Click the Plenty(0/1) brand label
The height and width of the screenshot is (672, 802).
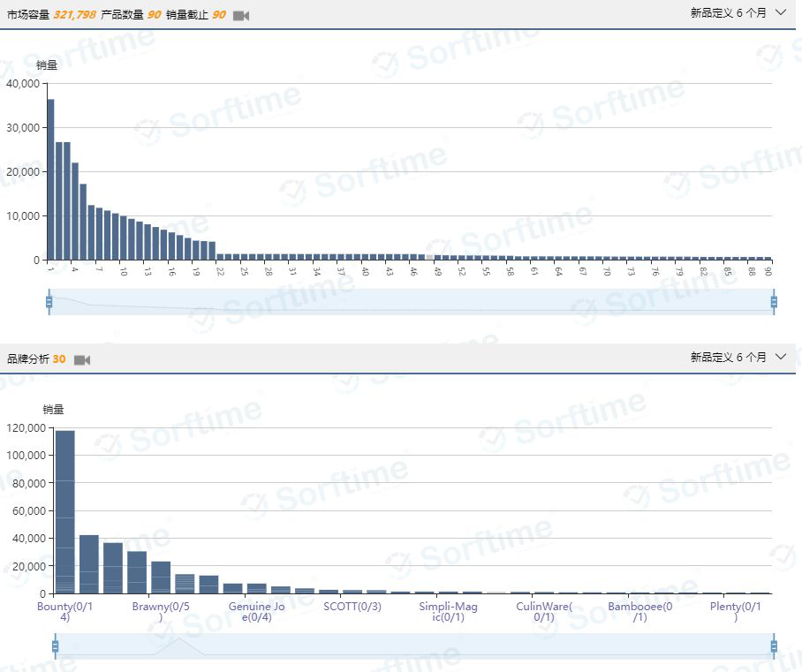tap(736, 612)
